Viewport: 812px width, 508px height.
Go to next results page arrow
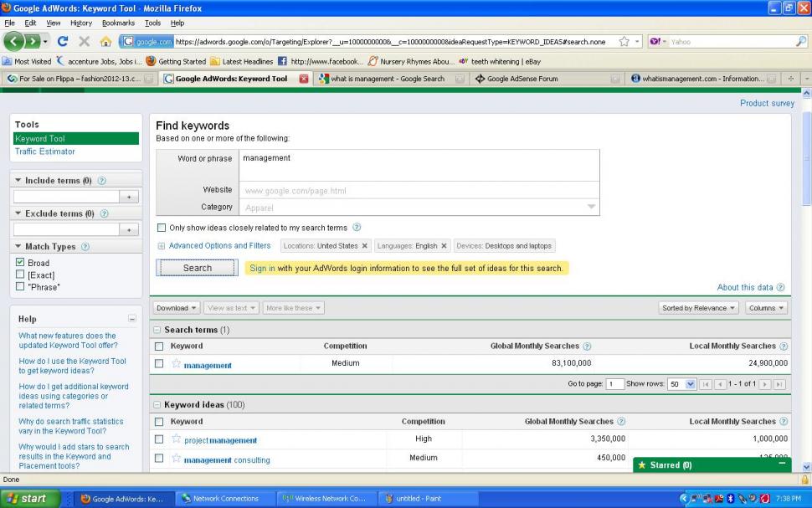click(x=765, y=384)
